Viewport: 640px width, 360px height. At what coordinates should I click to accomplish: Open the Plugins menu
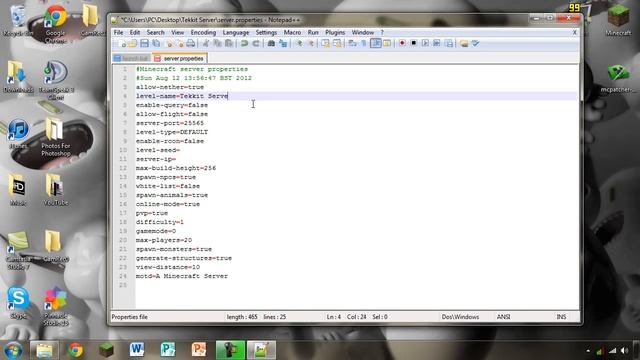point(335,32)
